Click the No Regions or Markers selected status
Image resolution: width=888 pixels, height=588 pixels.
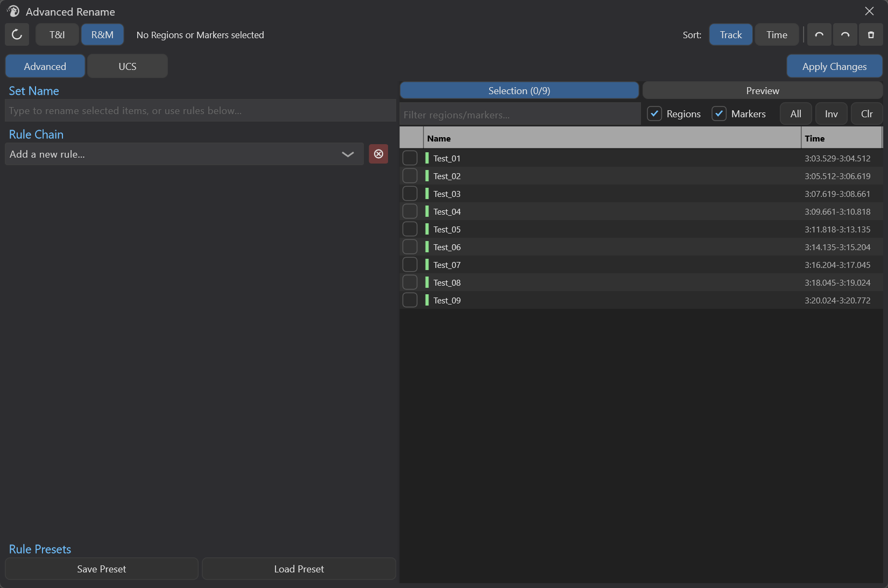tap(200, 35)
